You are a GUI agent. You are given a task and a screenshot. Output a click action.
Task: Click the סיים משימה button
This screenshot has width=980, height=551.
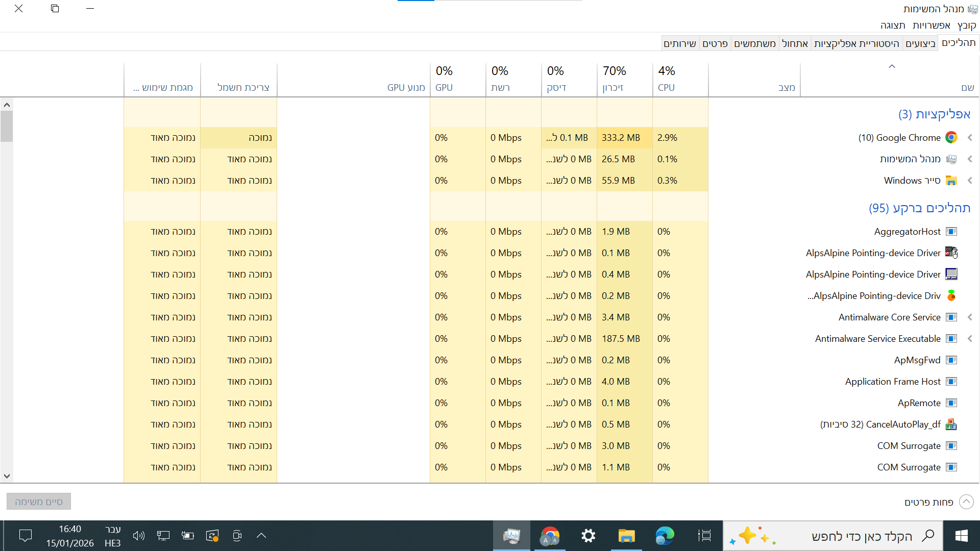[x=39, y=502]
